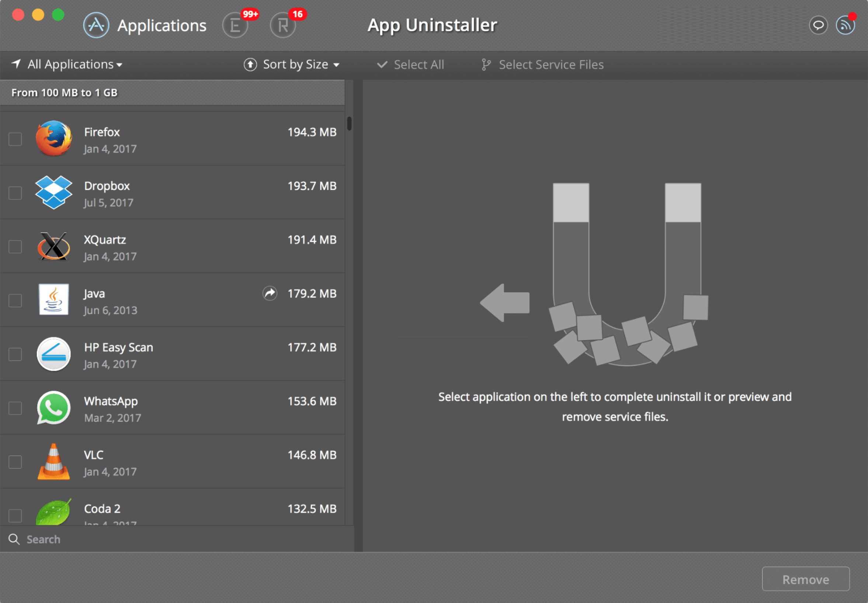This screenshot has width=868, height=603.
Task: Enable the VLC checkbox
Action: point(15,462)
